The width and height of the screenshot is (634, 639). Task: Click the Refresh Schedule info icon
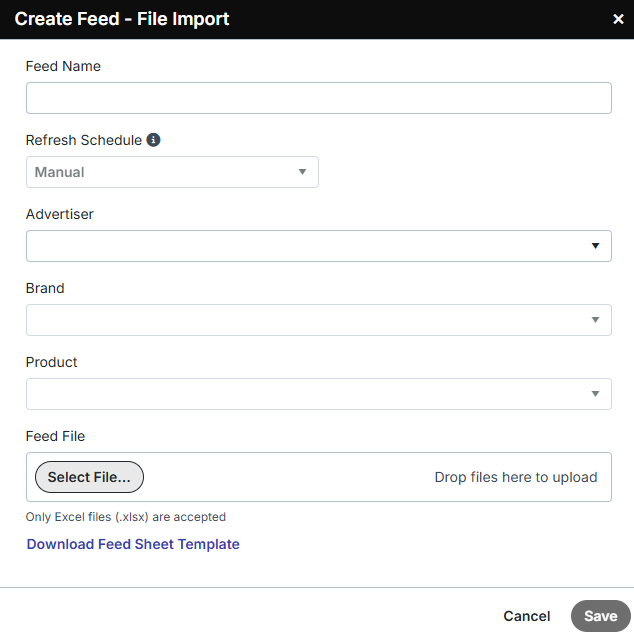coord(153,140)
